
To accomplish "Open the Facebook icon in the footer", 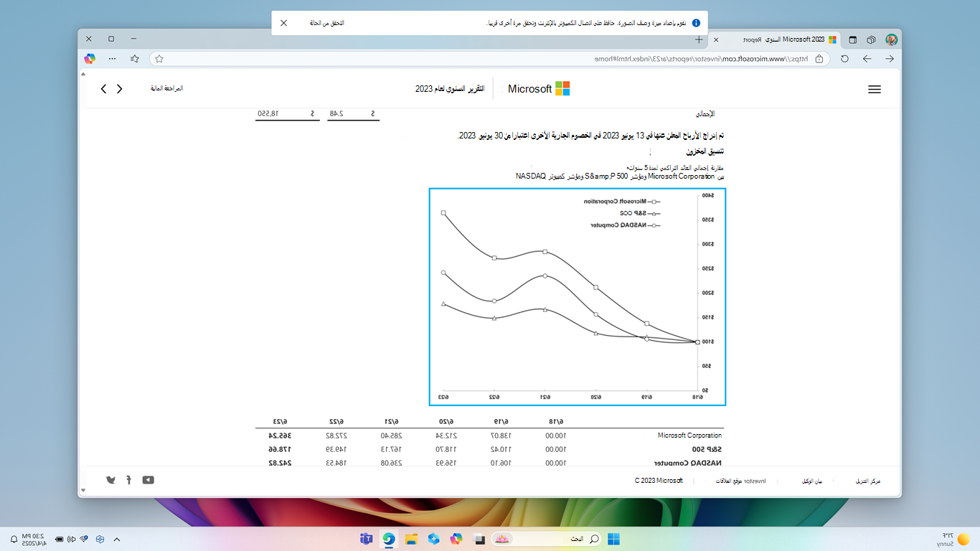I will 128,480.
